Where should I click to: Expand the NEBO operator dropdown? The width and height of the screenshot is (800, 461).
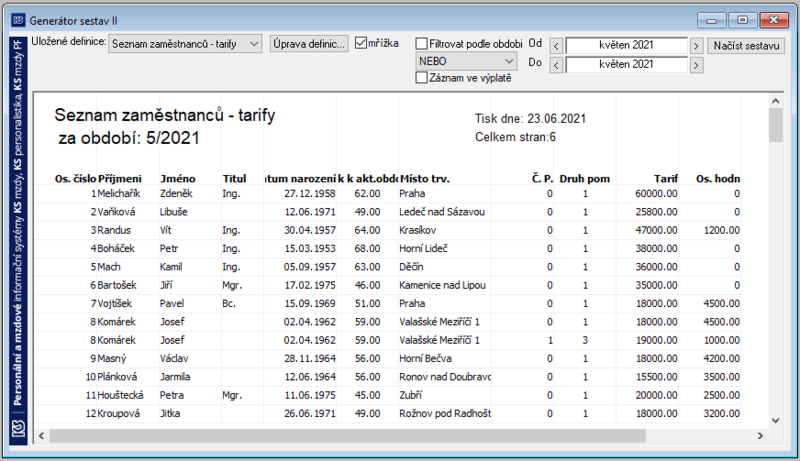pos(509,61)
